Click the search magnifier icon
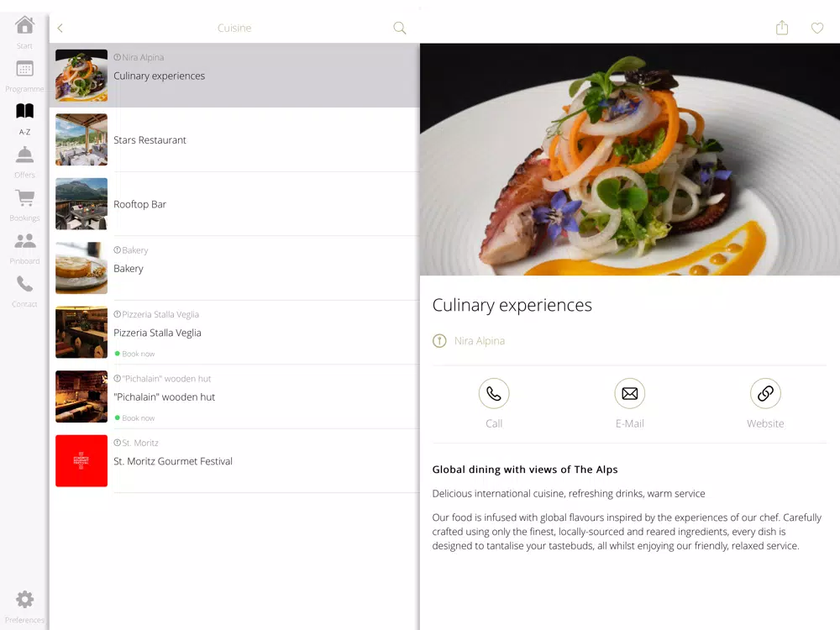This screenshot has width=840, height=630. pyautogui.click(x=400, y=28)
